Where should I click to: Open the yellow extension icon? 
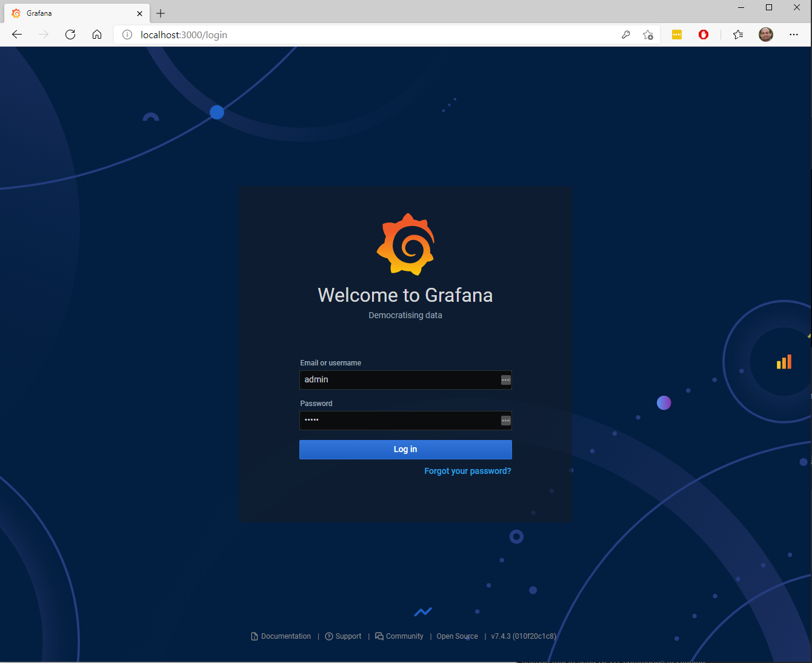[677, 35]
